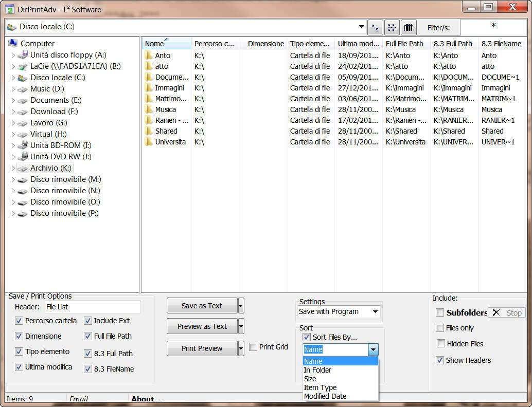The width and height of the screenshot is (532, 407).
Task: Check the Files only option
Action: click(x=440, y=328)
